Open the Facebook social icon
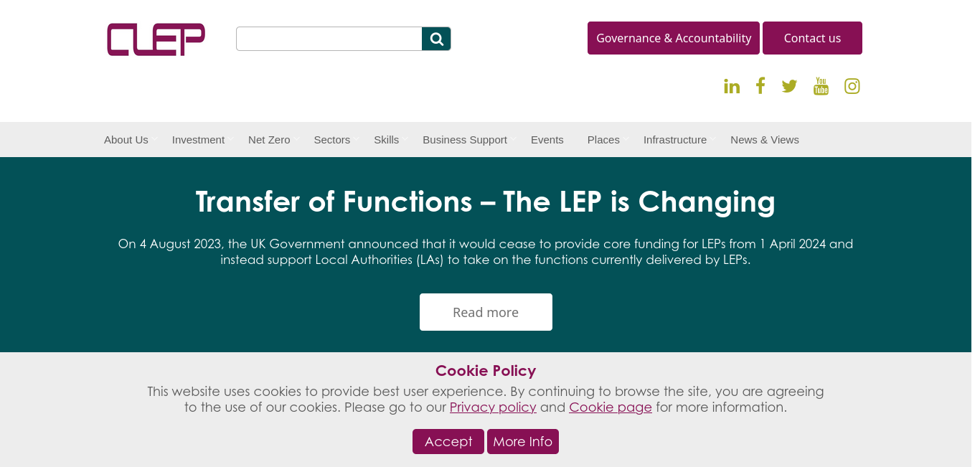The height and width of the screenshot is (467, 980). pos(760,86)
